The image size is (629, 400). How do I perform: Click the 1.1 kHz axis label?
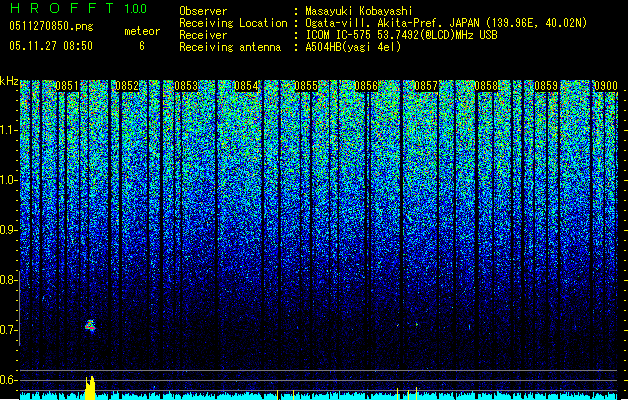pos(9,130)
